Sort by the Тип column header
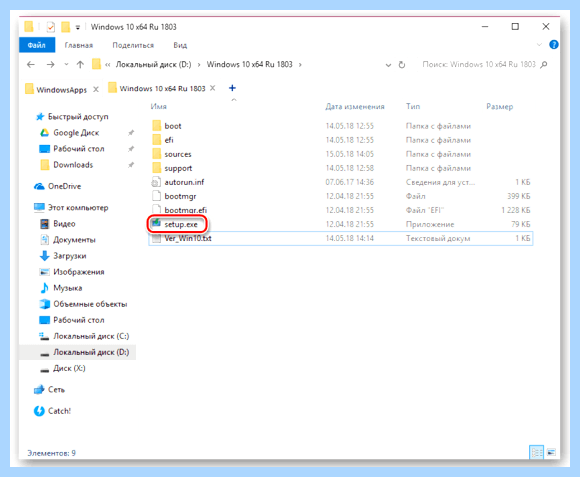The height and width of the screenshot is (477, 580). [x=413, y=106]
